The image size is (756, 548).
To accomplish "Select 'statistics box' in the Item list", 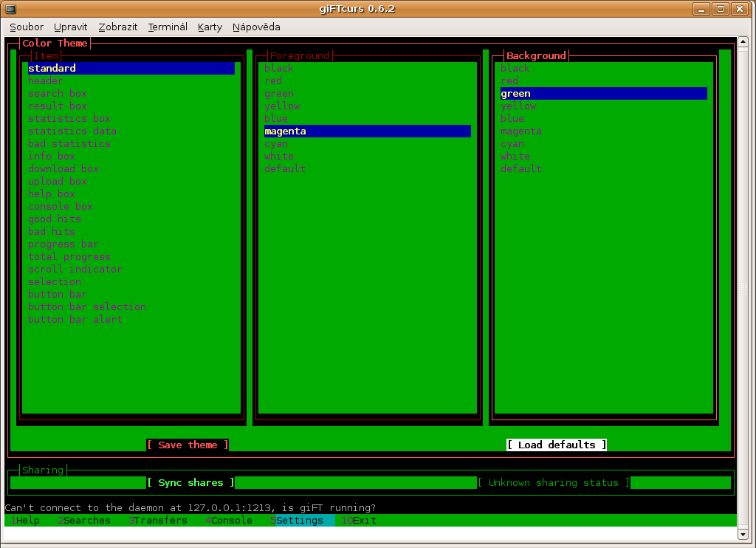I will point(69,118).
